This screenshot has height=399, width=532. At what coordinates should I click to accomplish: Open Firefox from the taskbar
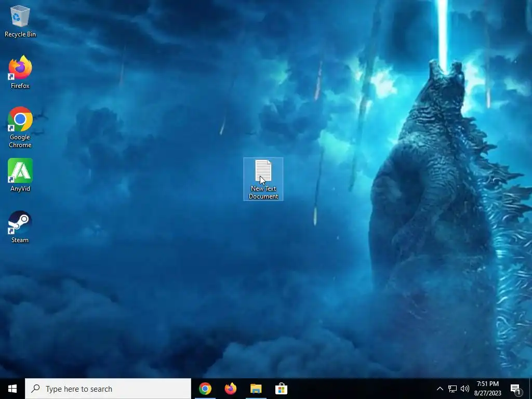point(231,389)
